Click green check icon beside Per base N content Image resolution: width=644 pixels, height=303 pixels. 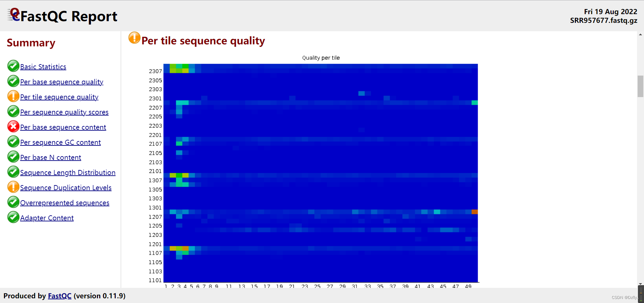[x=13, y=157]
